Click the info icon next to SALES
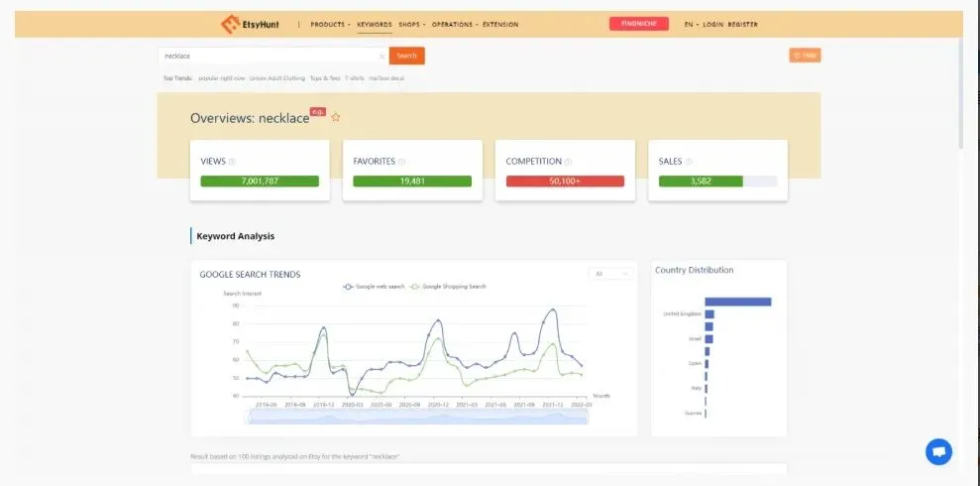This screenshot has height=486, width=980. (x=689, y=162)
